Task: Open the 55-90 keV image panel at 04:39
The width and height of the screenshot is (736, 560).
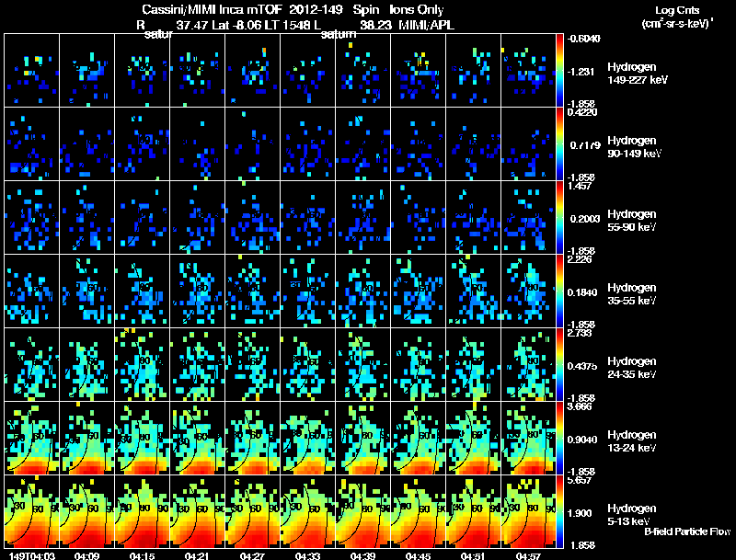Action: point(362,218)
